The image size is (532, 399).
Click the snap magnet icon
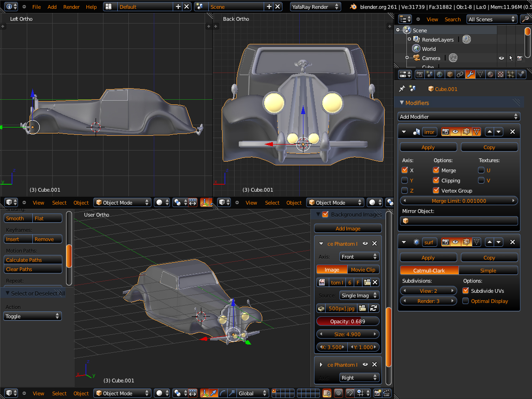tap(350, 393)
